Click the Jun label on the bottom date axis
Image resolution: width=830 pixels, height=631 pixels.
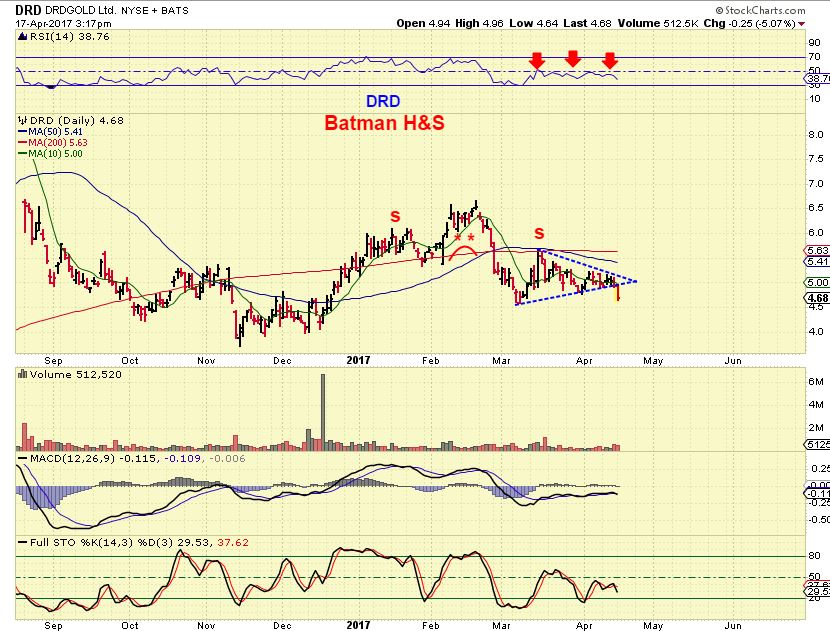click(733, 625)
